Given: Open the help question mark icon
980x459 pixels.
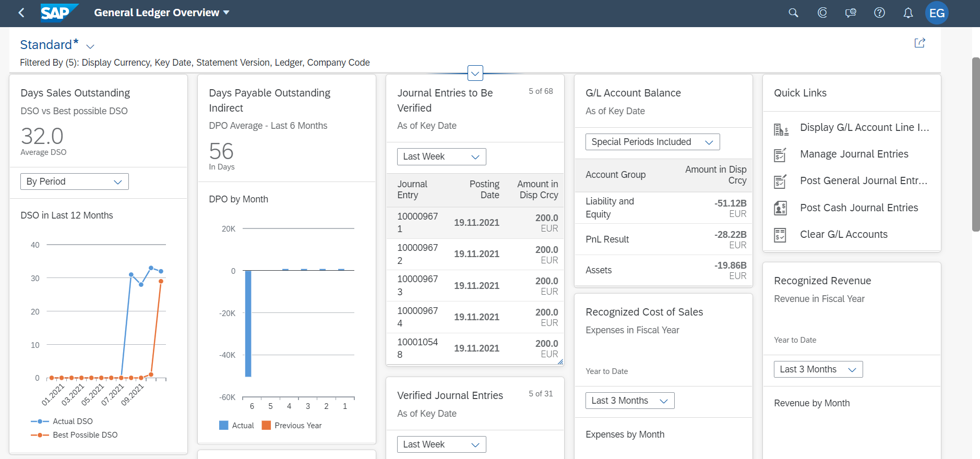Looking at the screenshot, I should [879, 13].
